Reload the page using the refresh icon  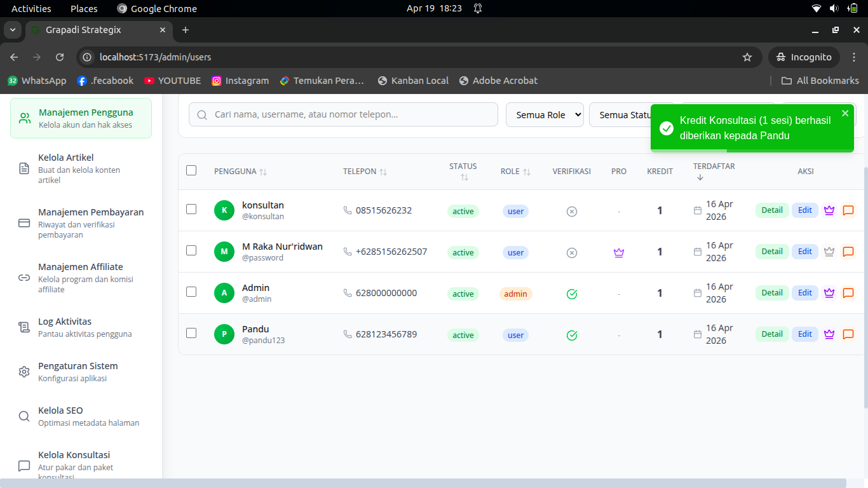[x=60, y=57]
